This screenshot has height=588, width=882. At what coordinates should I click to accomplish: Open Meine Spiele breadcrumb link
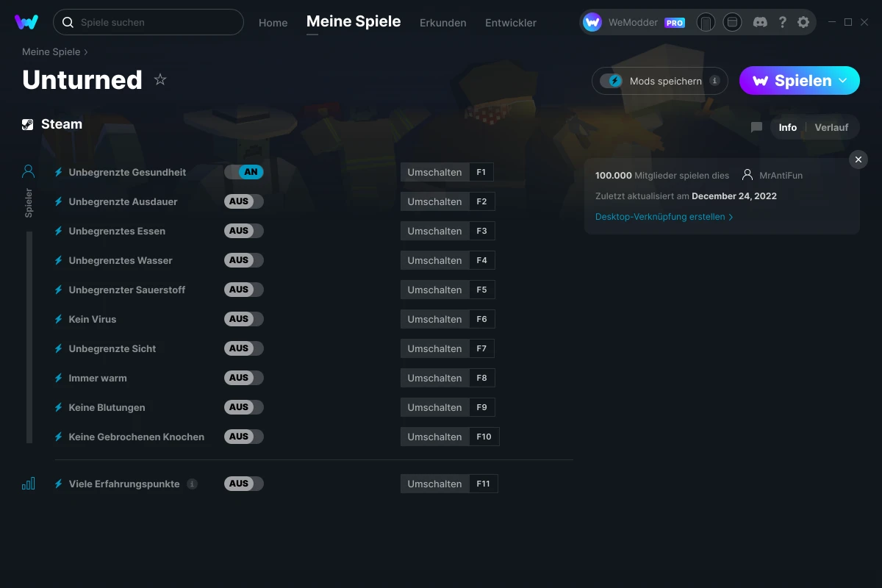(51, 51)
